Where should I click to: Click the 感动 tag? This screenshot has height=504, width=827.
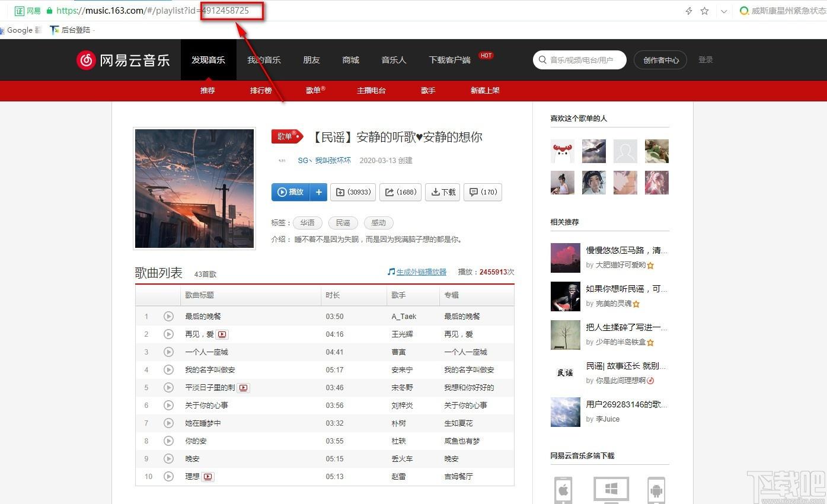tap(378, 223)
